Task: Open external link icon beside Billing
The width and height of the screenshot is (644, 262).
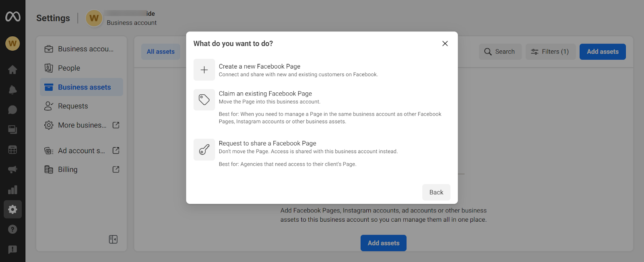Action: pos(116,169)
